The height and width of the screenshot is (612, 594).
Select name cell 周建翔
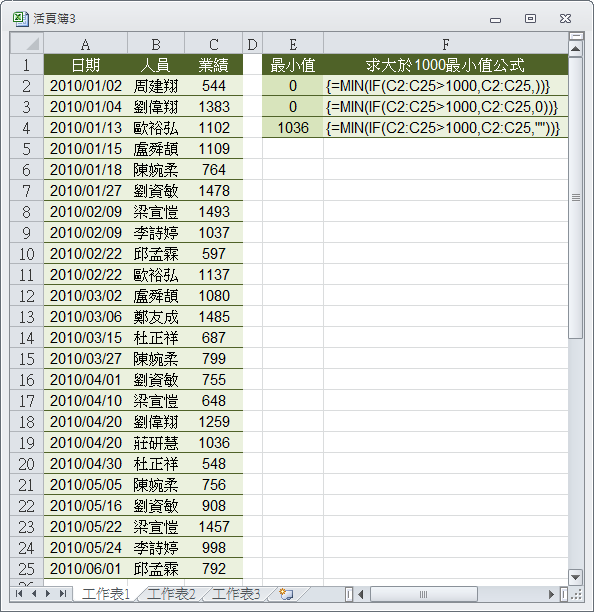point(156,85)
